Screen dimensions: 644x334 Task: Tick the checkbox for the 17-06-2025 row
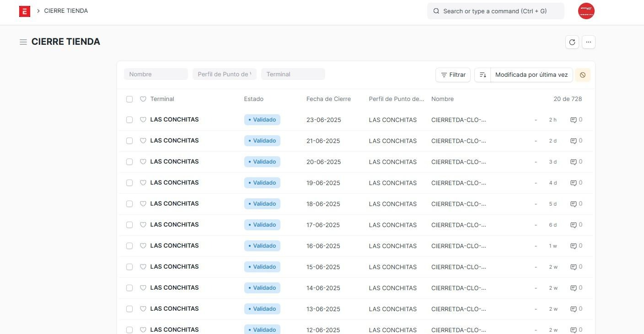pos(129,225)
